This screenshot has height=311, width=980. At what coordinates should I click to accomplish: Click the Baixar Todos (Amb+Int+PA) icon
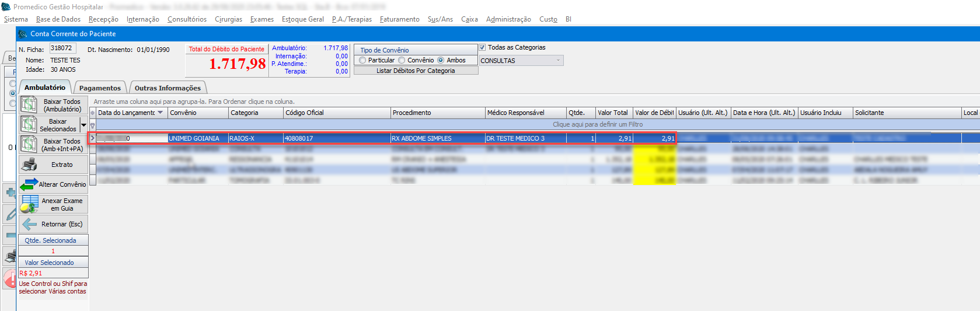click(x=29, y=145)
